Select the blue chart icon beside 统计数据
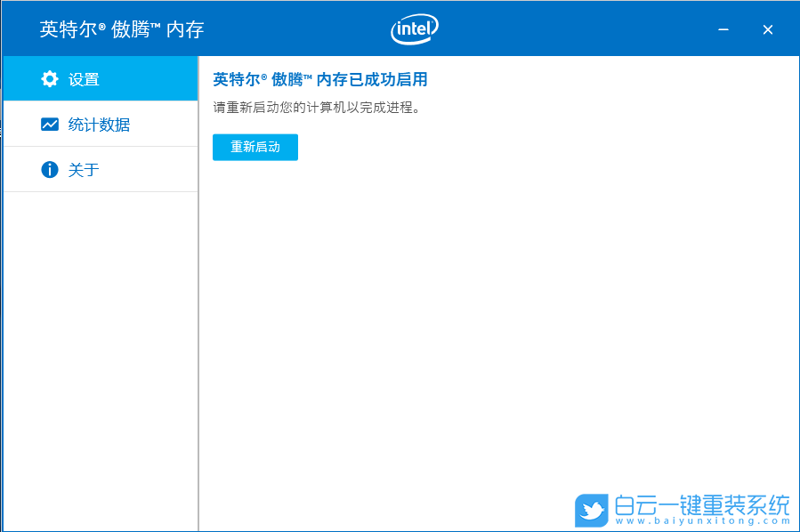The width and height of the screenshot is (800, 532). coord(51,124)
